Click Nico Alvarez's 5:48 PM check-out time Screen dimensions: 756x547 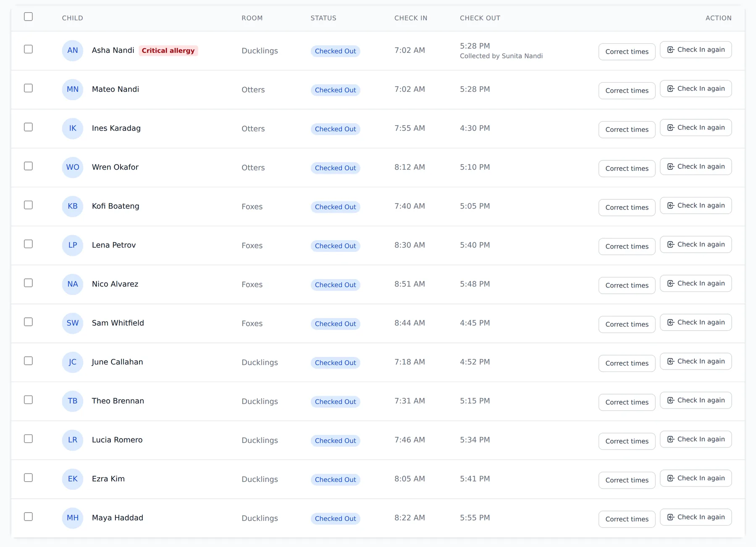[475, 284]
